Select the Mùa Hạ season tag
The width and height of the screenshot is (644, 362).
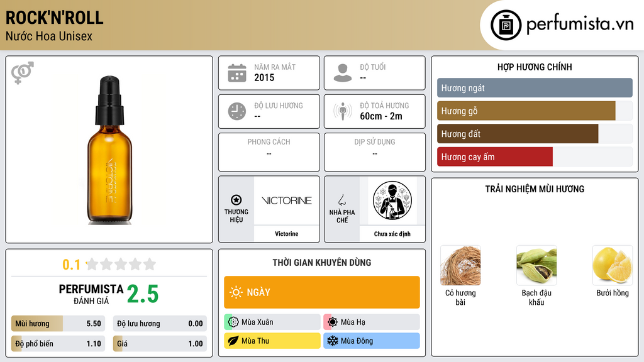click(x=372, y=322)
